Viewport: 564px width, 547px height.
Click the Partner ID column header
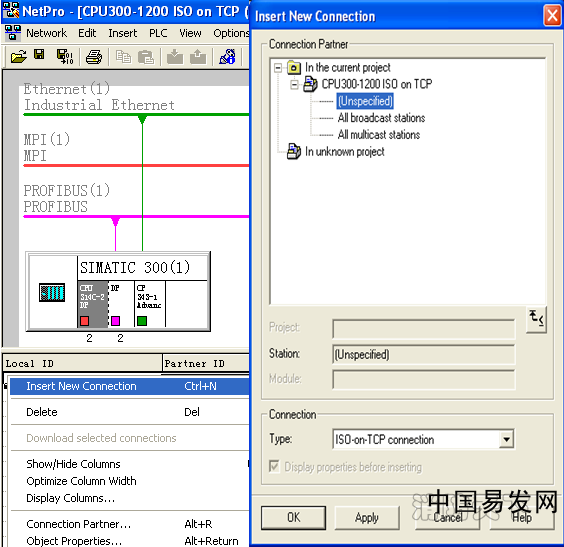206,363
